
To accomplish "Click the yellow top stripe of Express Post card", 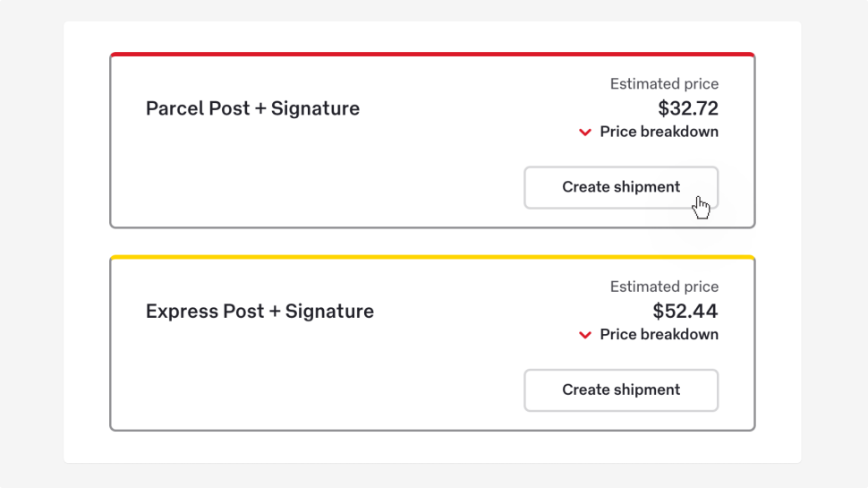I will (x=432, y=257).
